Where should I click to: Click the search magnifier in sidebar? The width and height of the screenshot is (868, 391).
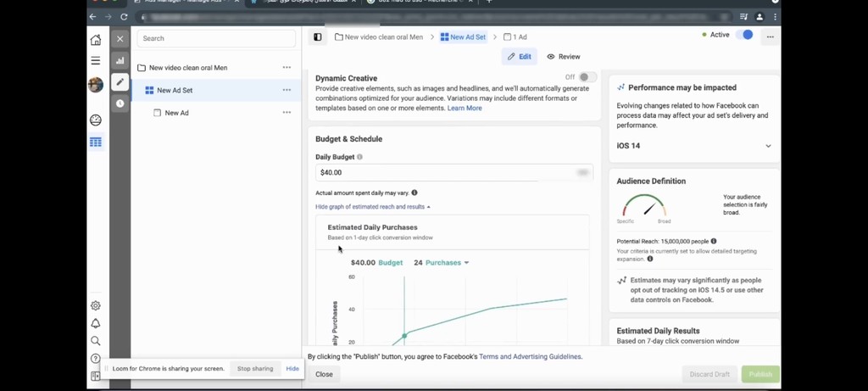pyautogui.click(x=96, y=341)
